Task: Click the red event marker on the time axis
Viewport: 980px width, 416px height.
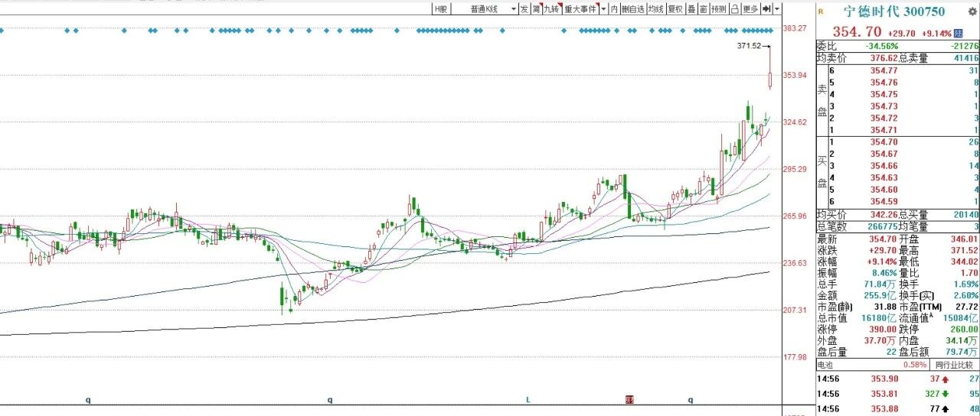Action: 629,399
